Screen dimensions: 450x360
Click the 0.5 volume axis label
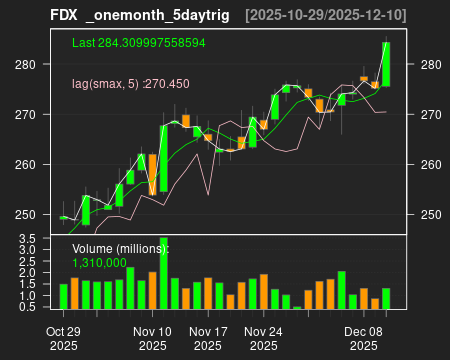click(x=27, y=307)
